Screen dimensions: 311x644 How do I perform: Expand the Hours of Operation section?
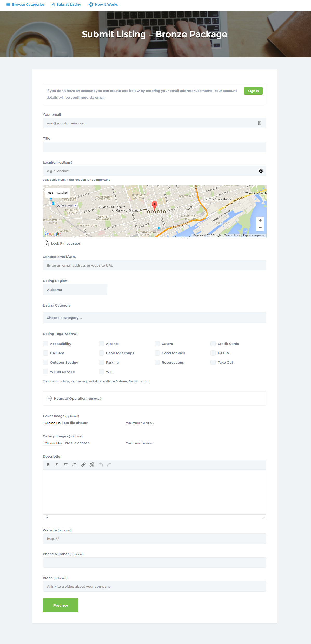pos(49,398)
